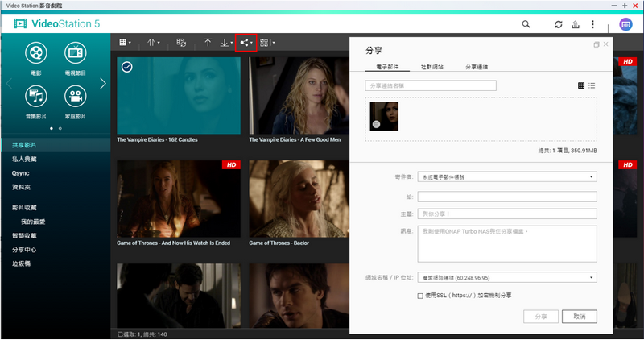The image size is (644, 340).
Task: Select the second category page dot
Action: click(60, 128)
